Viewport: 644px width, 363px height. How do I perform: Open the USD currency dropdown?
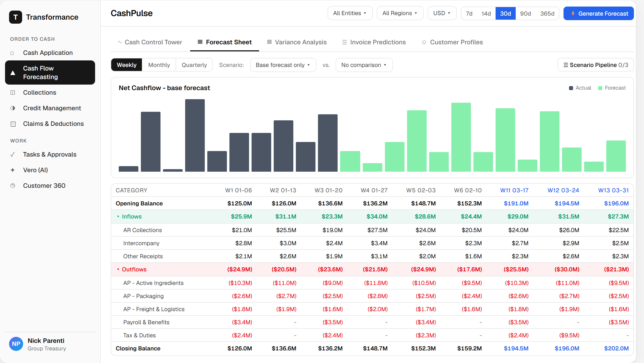point(442,13)
